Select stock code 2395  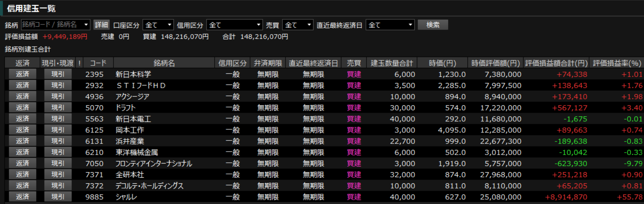(94, 74)
